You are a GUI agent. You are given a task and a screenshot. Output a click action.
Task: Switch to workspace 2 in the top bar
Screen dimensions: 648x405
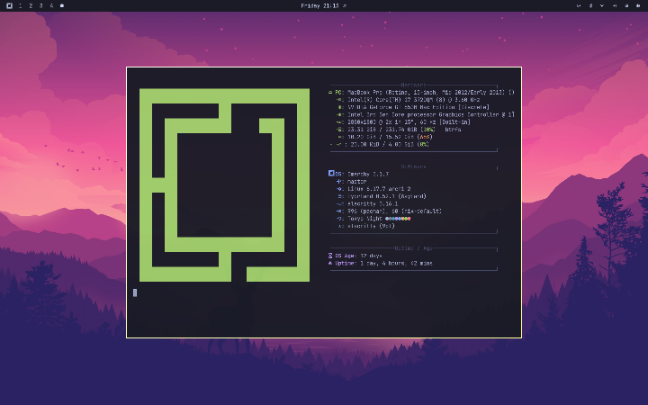31,6
